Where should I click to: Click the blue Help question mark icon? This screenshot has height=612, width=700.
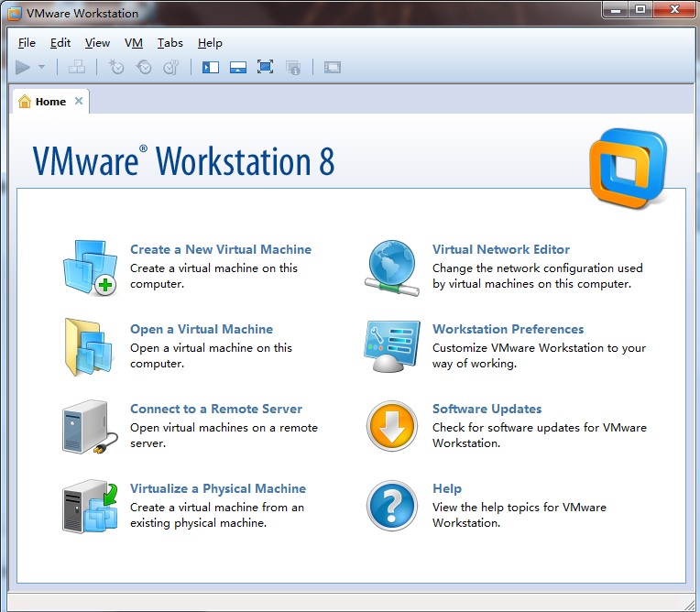pos(392,506)
